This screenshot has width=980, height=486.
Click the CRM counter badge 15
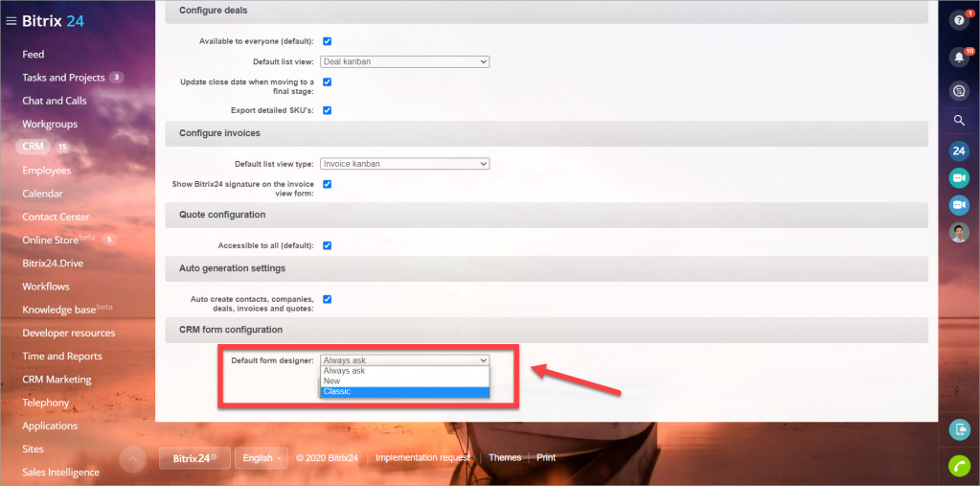62,147
